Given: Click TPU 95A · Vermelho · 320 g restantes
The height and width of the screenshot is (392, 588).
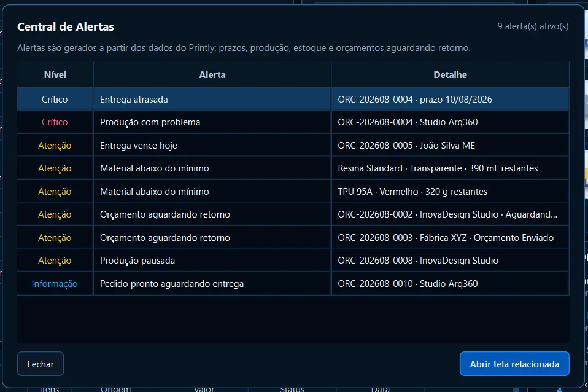Looking at the screenshot, I should pos(412,192).
